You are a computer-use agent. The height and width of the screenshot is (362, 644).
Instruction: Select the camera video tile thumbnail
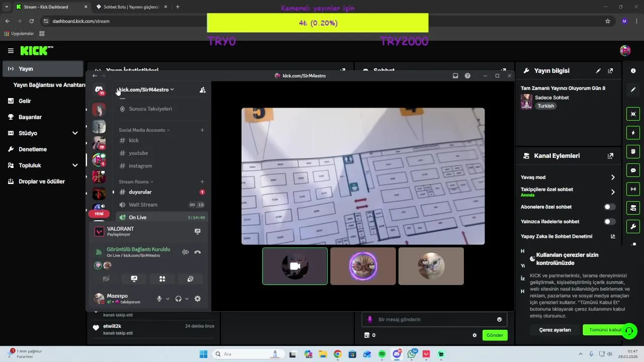point(295,266)
